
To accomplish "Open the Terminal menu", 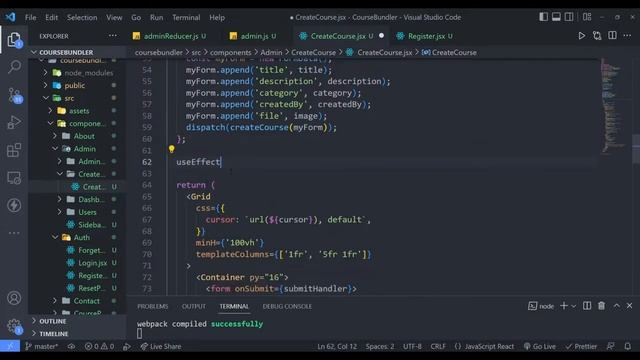I will coord(186,18).
